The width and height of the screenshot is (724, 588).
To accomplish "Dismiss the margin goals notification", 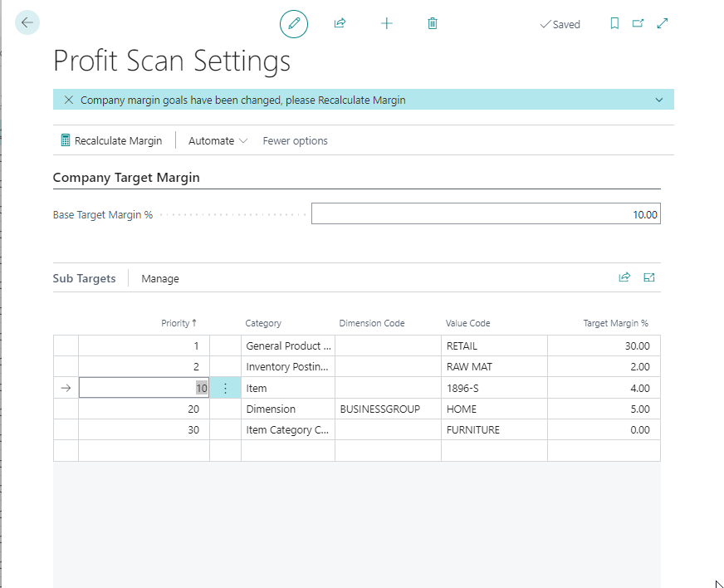I will [69, 100].
